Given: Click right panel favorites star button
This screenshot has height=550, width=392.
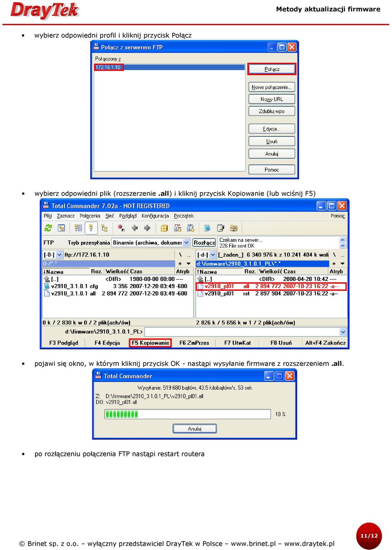Looking at the screenshot, I should (334, 264).
